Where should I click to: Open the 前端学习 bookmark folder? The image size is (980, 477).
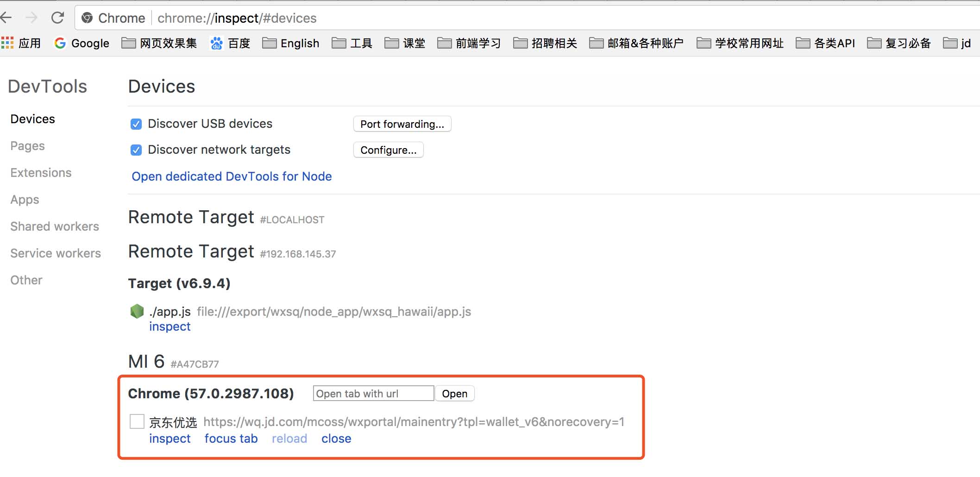470,43
